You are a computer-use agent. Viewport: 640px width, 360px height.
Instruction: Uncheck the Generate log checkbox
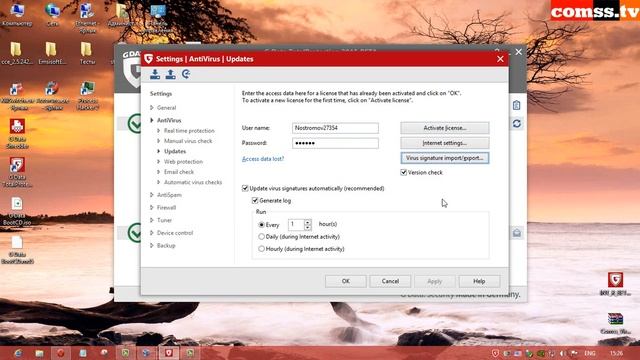255,201
